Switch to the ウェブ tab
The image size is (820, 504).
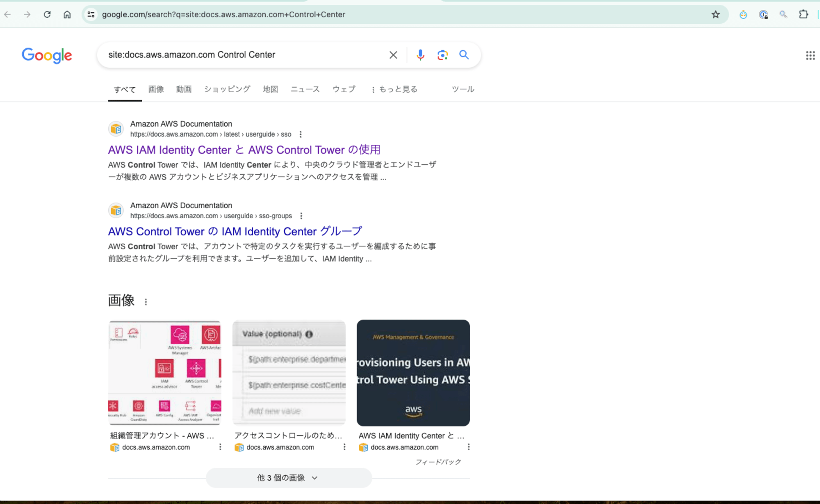pos(344,89)
